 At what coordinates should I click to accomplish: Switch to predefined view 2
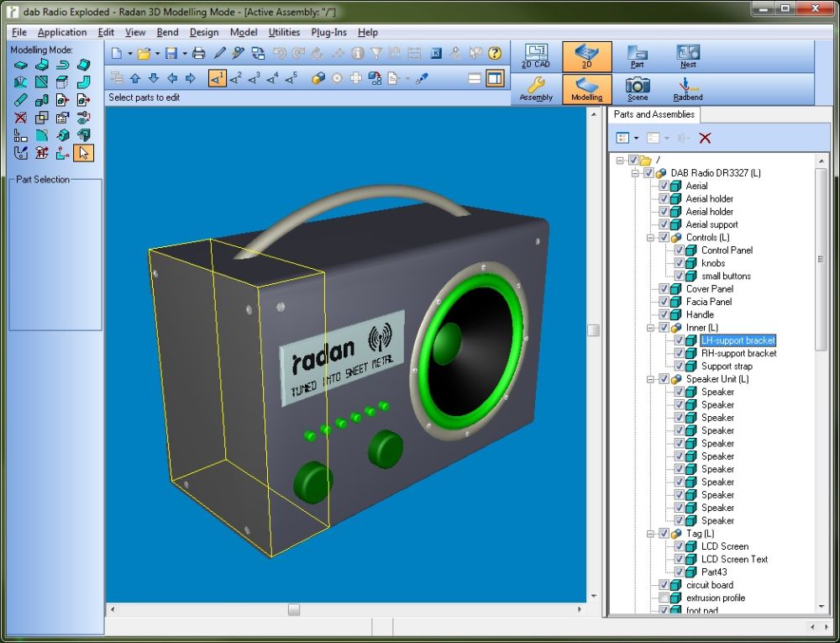click(236, 78)
